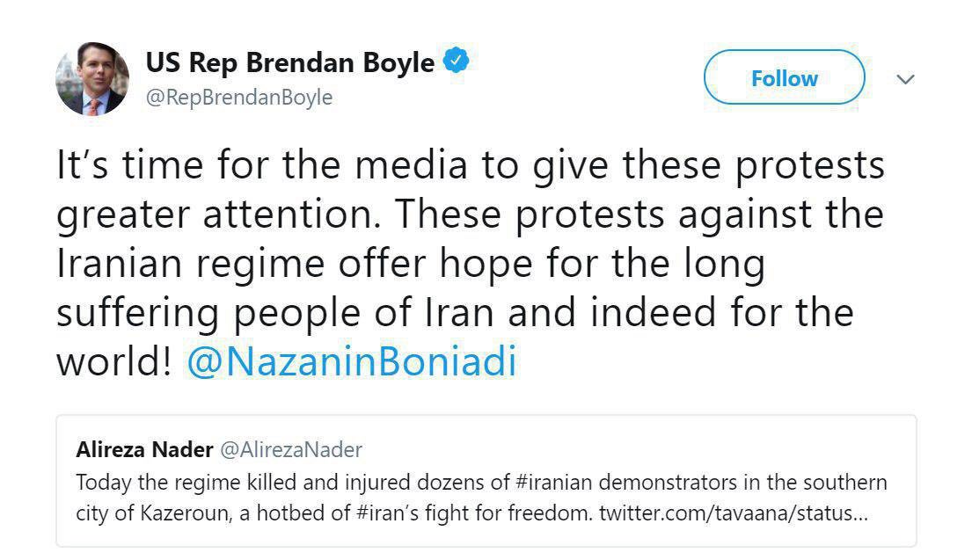Open Alireza Nader's name in quoted tweet
The image size is (972, 560).
(144, 450)
